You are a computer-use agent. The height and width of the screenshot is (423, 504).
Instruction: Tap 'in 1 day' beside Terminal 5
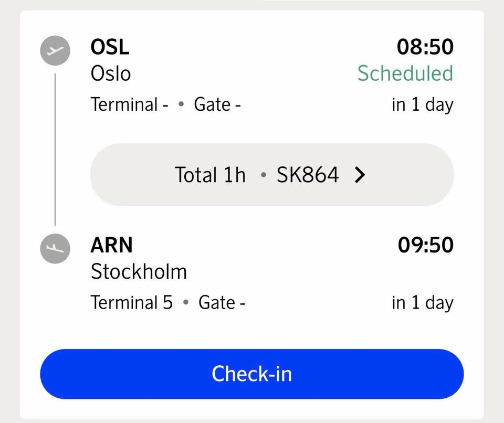click(423, 303)
